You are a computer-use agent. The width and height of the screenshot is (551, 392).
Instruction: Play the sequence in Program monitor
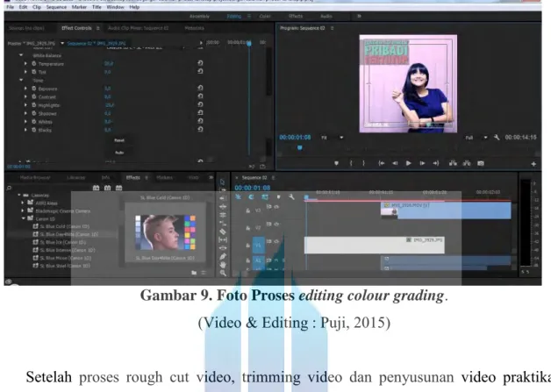click(x=408, y=163)
